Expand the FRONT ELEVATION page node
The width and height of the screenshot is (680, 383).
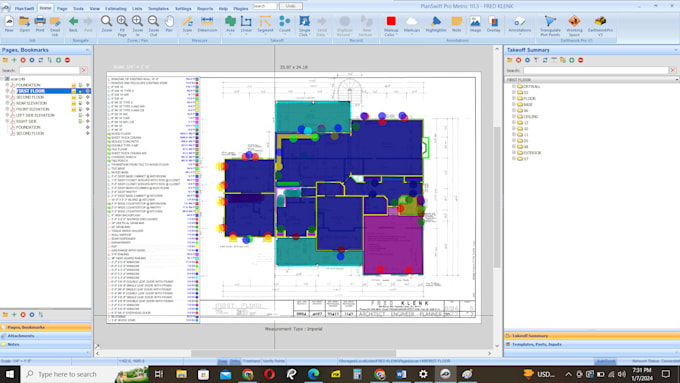point(7,109)
